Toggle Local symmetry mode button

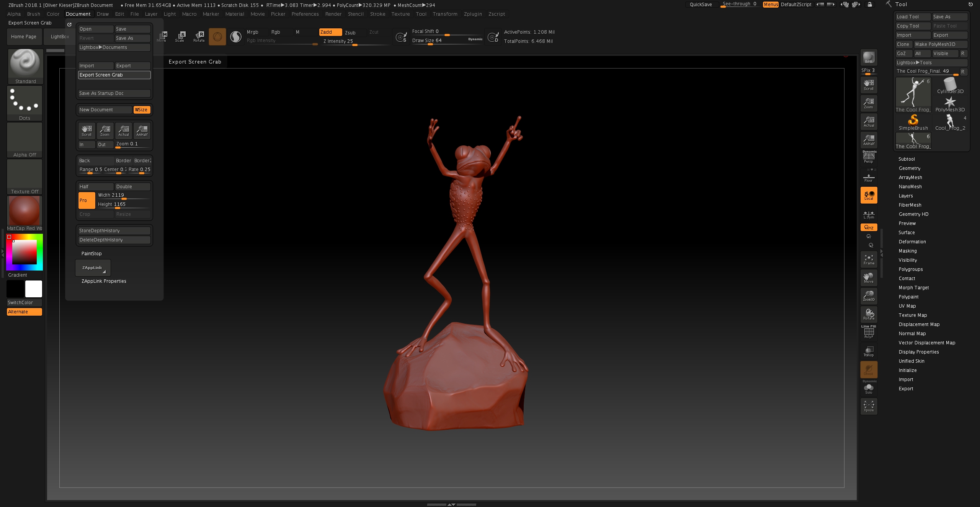[x=869, y=195]
